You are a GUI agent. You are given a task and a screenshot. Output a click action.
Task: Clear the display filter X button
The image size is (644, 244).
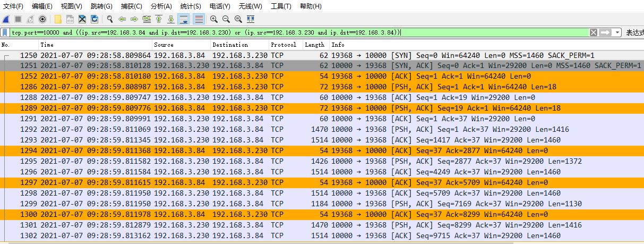(x=594, y=32)
